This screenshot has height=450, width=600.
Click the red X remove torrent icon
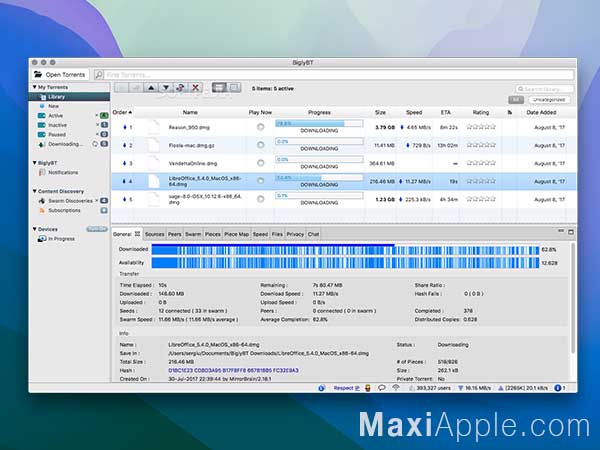click(x=195, y=88)
